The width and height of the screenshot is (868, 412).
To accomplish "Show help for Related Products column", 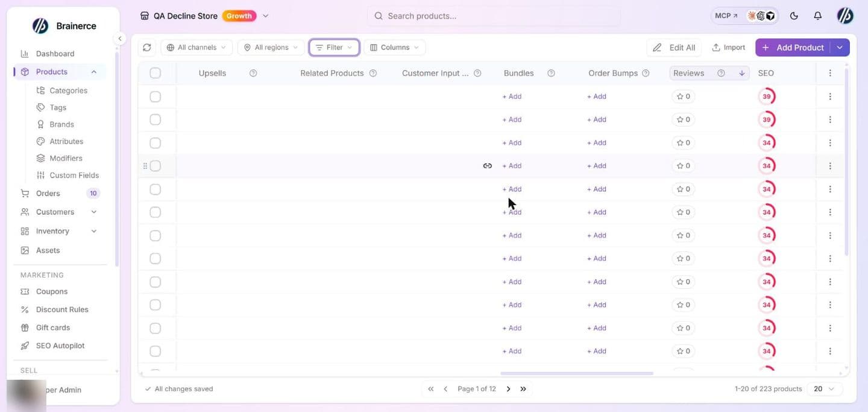I will [x=373, y=74].
